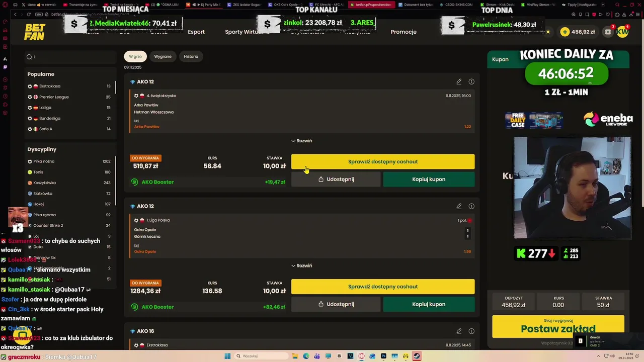Open Esport in top navigation
Viewport: 644px width, 362px height.
pyautogui.click(x=196, y=32)
